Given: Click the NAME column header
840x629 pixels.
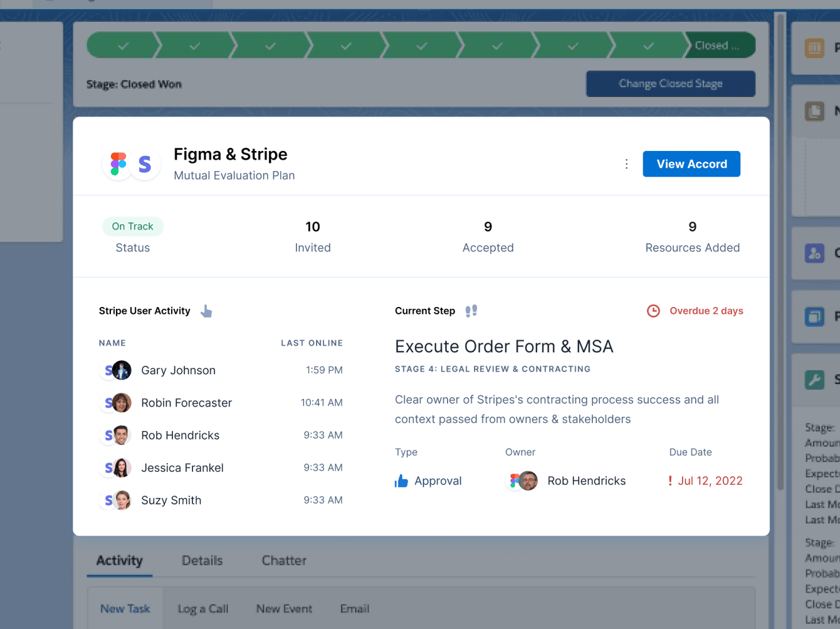Looking at the screenshot, I should pyautogui.click(x=112, y=343).
